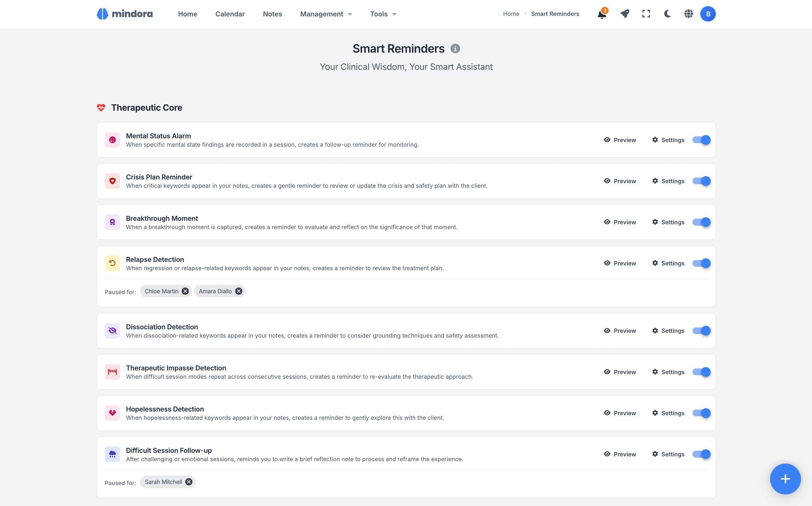Enter fullscreen mode via header icon
The image size is (812, 506).
coord(646,14)
